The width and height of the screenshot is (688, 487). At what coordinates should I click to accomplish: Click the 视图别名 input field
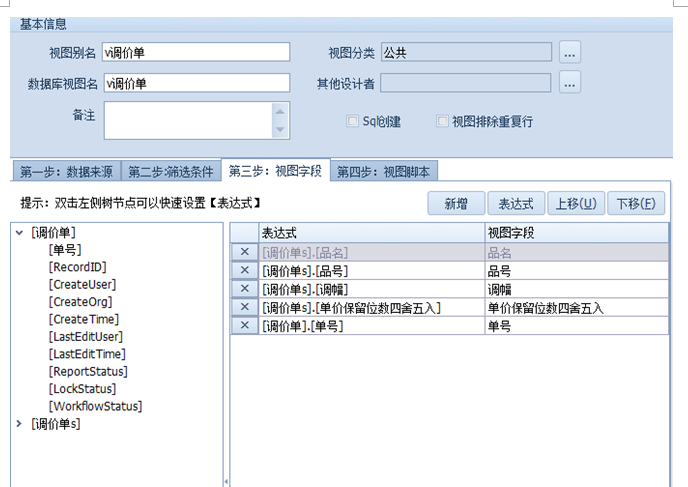pyautogui.click(x=195, y=52)
